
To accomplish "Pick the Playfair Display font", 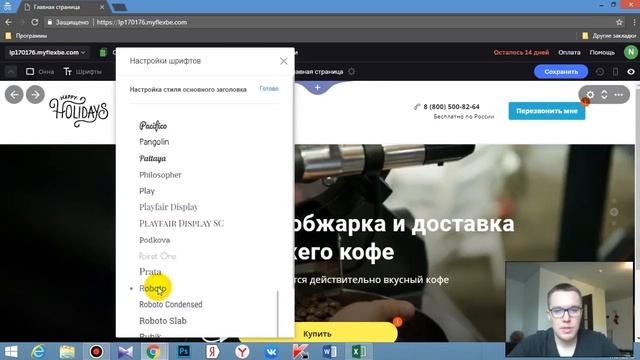I will (x=169, y=207).
